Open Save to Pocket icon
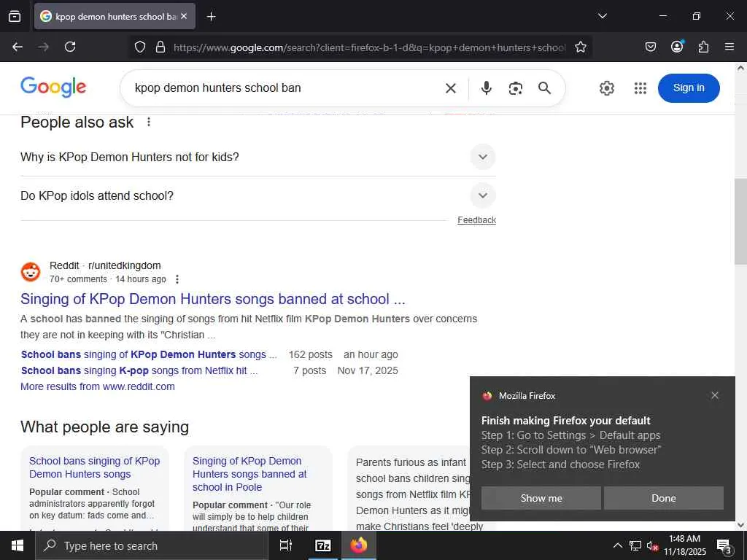The height and width of the screenshot is (560, 747). [x=650, y=47]
